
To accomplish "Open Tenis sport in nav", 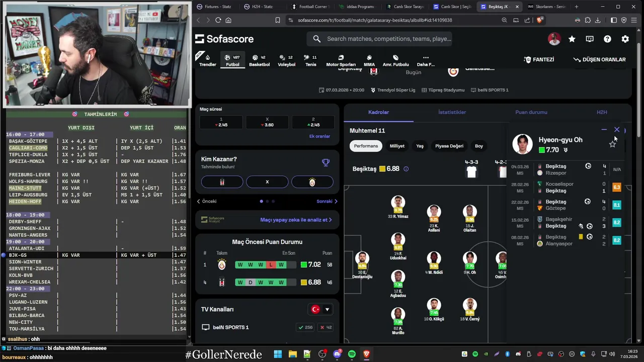I will 311,60.
